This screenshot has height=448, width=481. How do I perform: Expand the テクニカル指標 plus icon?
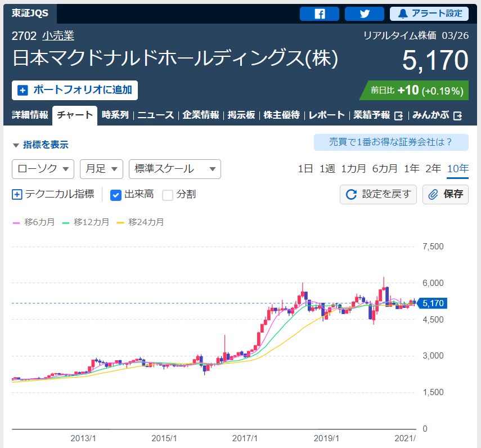pos(17,195)
